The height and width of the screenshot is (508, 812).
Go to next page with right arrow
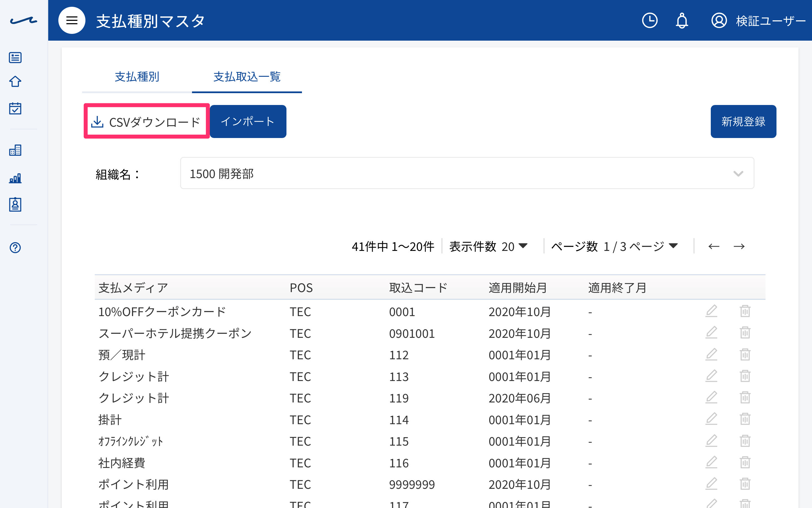click(739, 246)
